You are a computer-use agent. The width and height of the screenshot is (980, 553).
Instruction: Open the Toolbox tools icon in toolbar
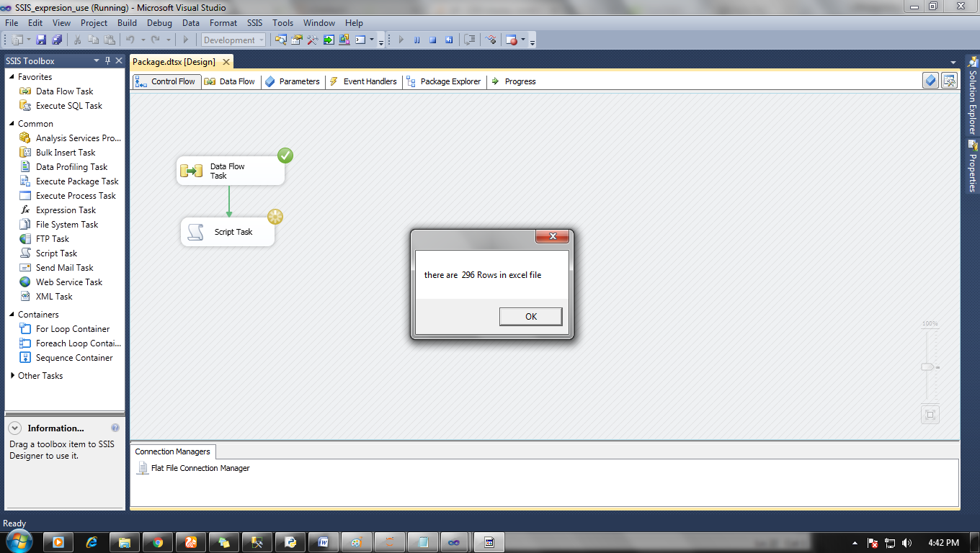coord(312,40)
